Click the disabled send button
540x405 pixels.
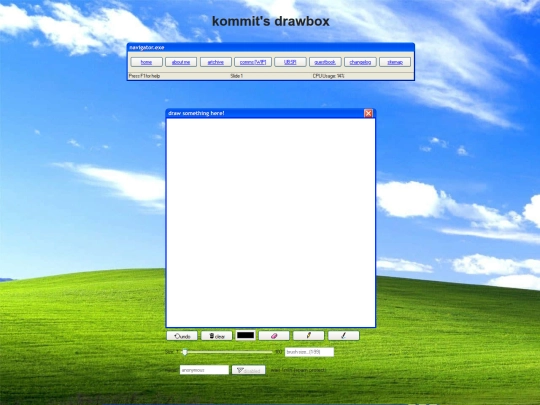click(x=248, y=370)
